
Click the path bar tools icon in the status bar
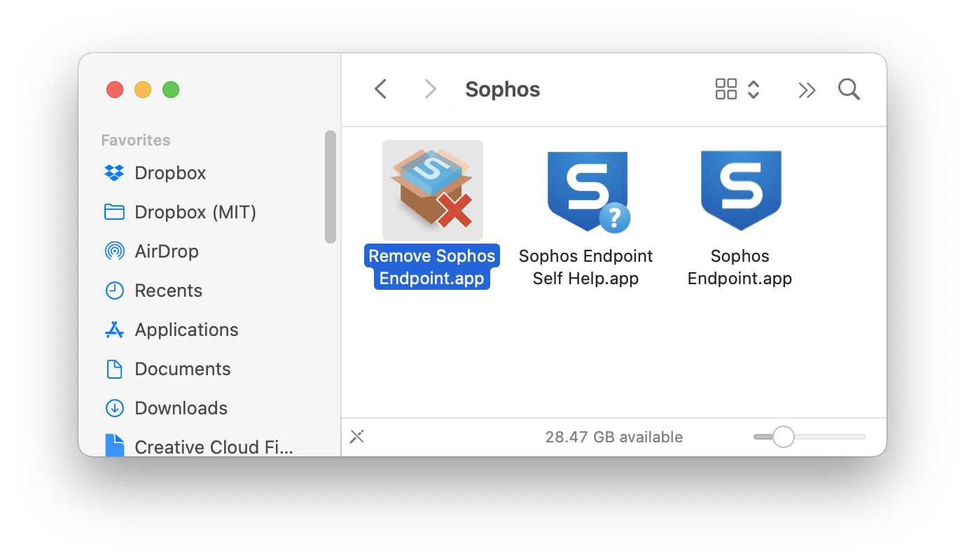(x=357, y=437)
